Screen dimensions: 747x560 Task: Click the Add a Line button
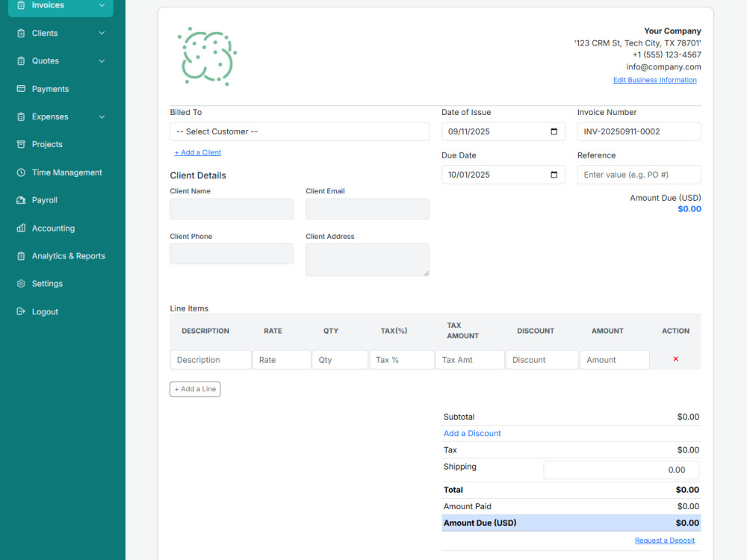pyautogui.click(x=195, y=389)
